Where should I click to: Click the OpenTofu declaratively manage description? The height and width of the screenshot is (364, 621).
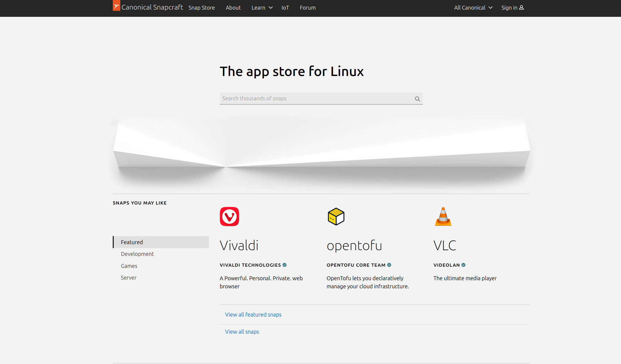[x=368, y=282]
